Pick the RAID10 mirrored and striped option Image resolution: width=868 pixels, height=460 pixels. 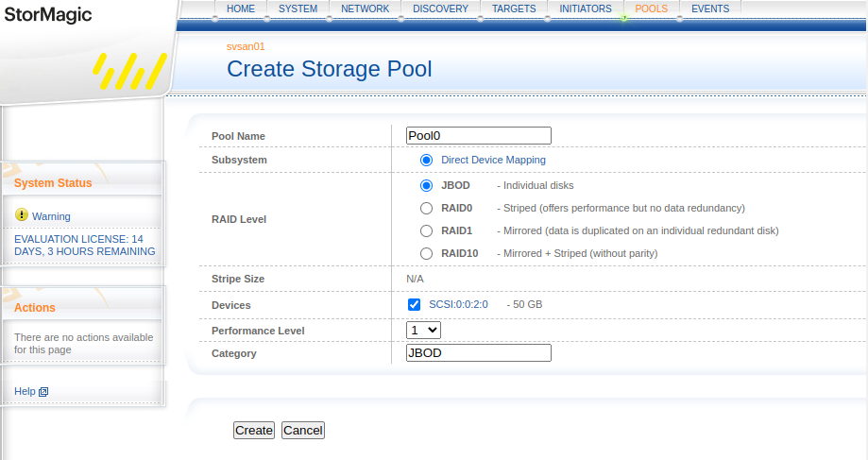[426, 253]
